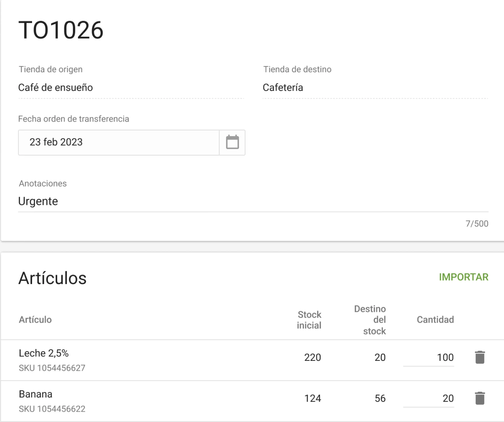Select the article name Banana
This screenshot has width=504, height=422.
[35, 394]
